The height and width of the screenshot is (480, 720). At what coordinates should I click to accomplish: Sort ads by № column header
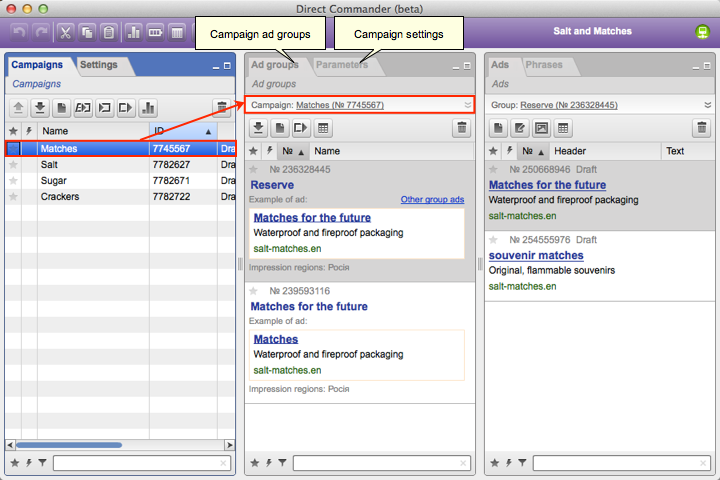[533, 151]
